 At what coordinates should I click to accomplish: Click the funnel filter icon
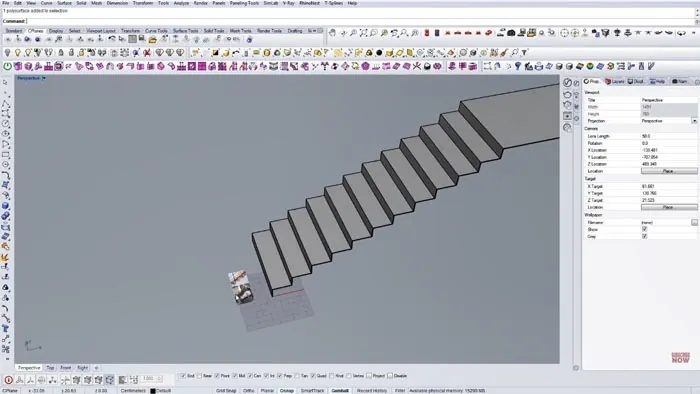point(525,53)
